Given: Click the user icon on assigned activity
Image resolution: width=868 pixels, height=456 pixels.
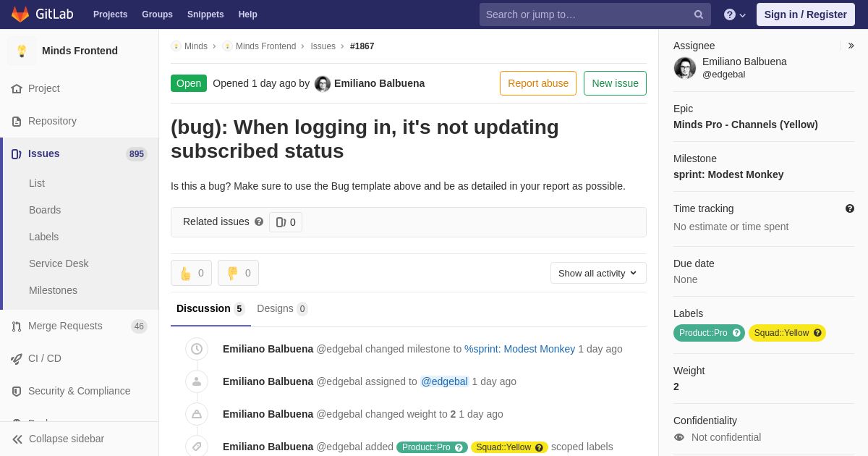Looking at the screenshot, I should pos(197,381).
